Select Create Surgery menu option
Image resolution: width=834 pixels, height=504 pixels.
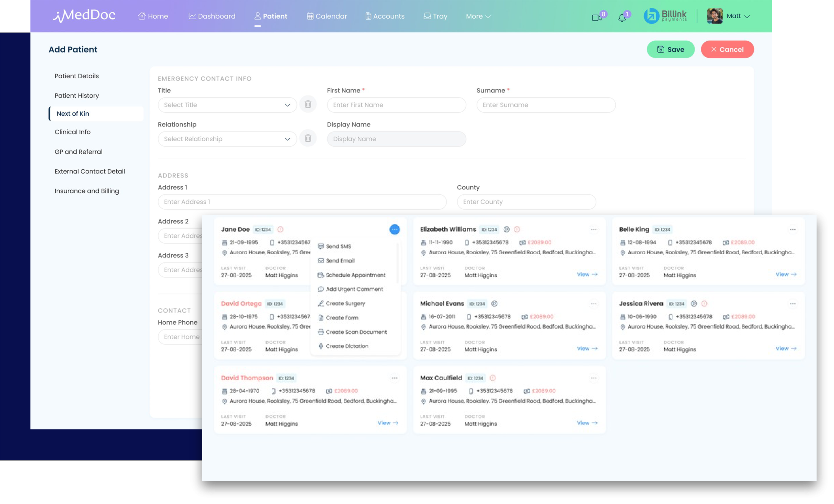click(345, 303)
